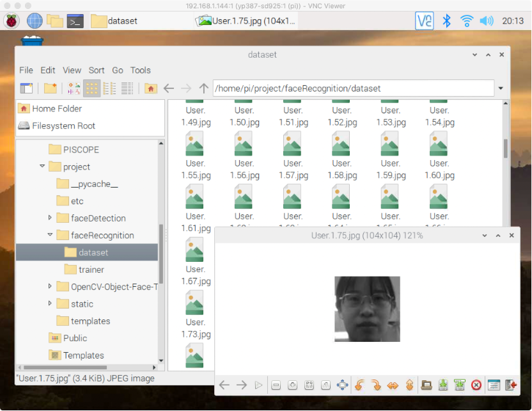This screenshot has width=532, height=411.
Task: Switch to detailed list view mode
Action: [127, 88]
